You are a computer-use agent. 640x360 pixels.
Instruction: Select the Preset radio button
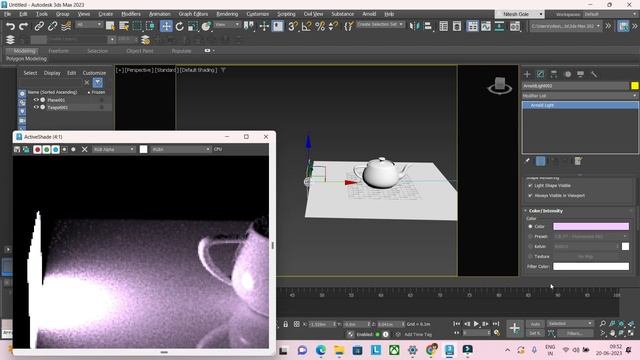tap(530, 236)
